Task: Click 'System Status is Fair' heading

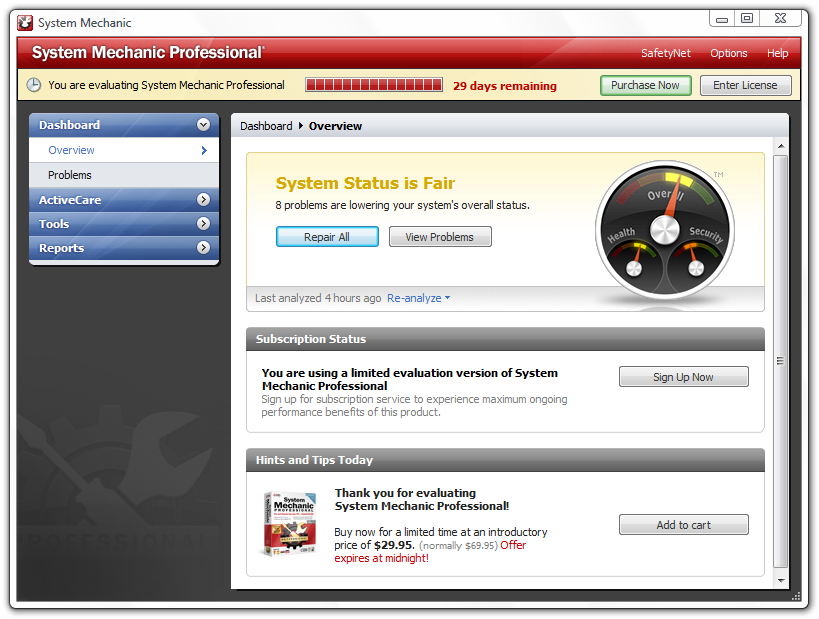Action: (x=365, y=183)
